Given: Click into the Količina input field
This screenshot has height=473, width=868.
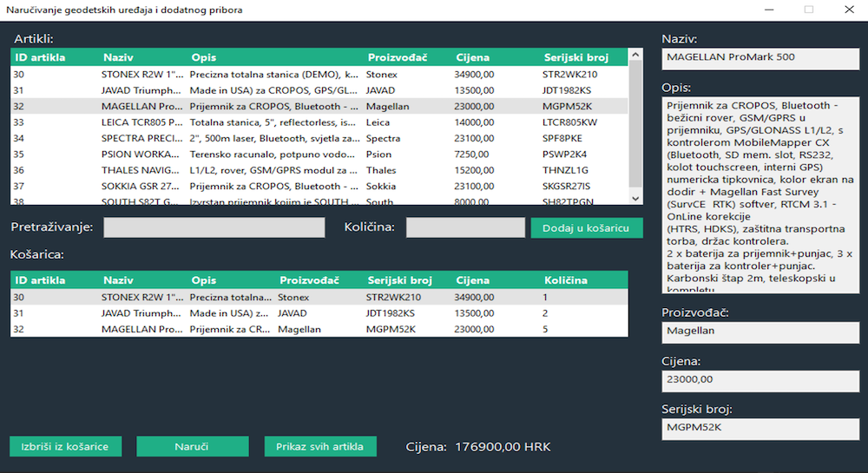Looking at the screenshot, I should 463,227.
